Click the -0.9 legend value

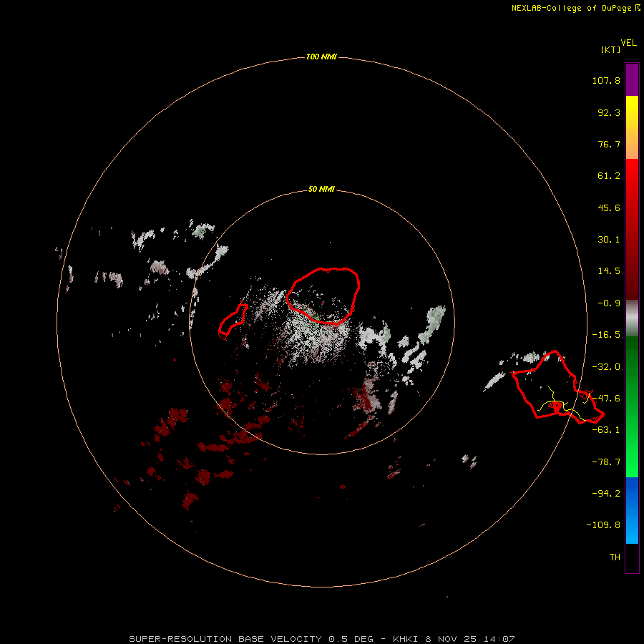tap(609, 303)
